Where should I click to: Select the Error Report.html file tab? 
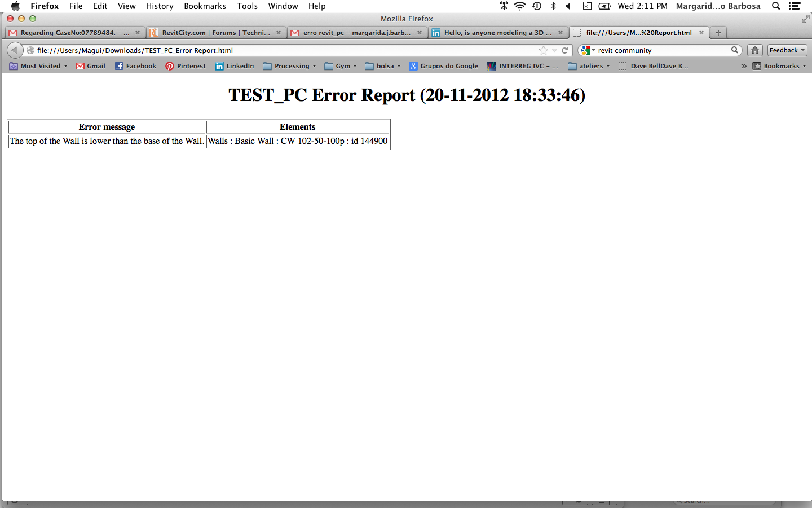(x=639, y=33)
